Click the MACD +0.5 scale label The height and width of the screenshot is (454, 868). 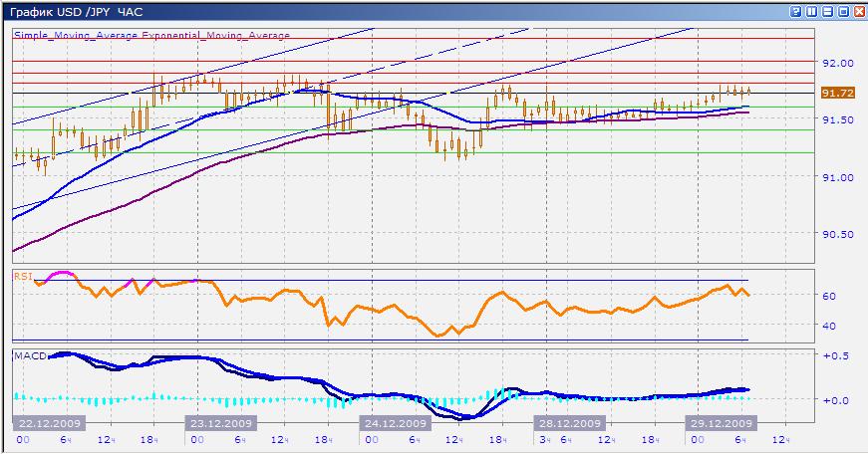[x=832, y=355]
